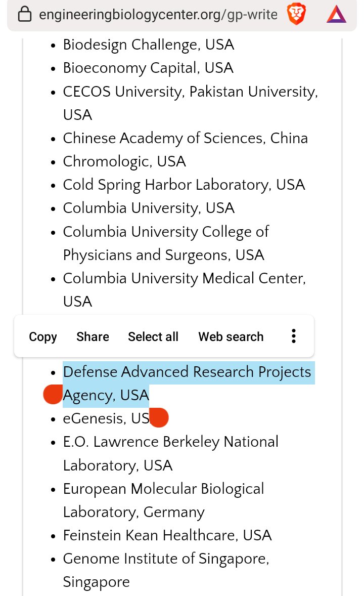Tap the Genome Institute of Singapore entry
Screen dimensions: 364x596
[166, 559]
